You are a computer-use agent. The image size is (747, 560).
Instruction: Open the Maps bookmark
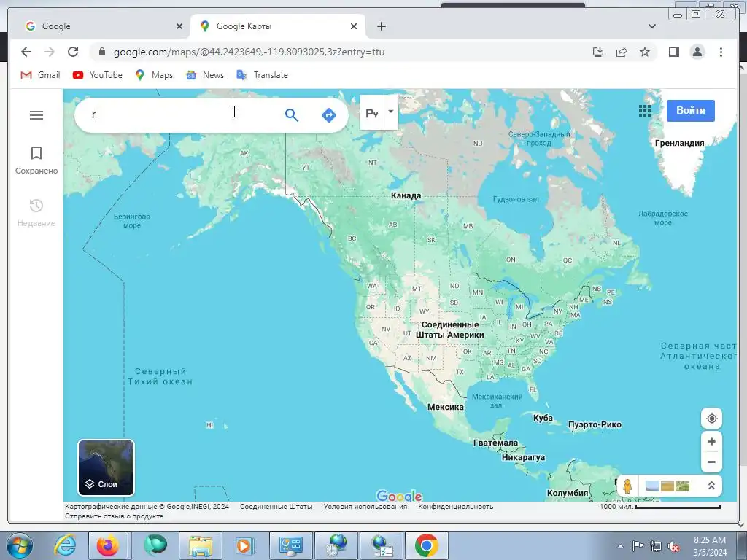[x=154, y=75]
